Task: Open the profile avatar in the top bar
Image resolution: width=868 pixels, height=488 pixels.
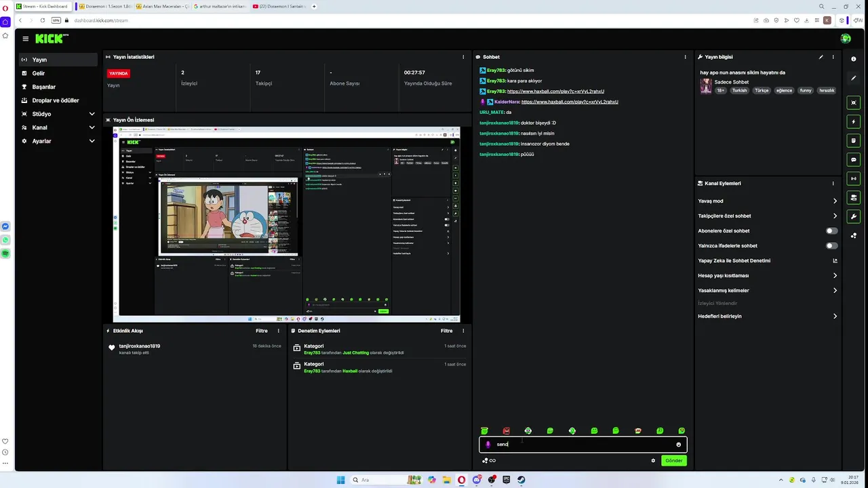Action: (845, 39)
